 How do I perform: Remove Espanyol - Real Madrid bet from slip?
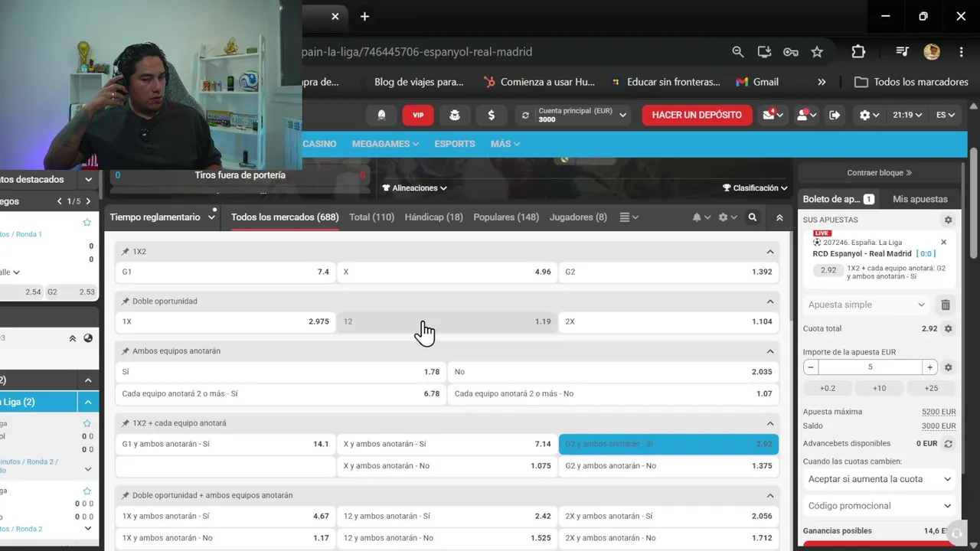point(943,242)
